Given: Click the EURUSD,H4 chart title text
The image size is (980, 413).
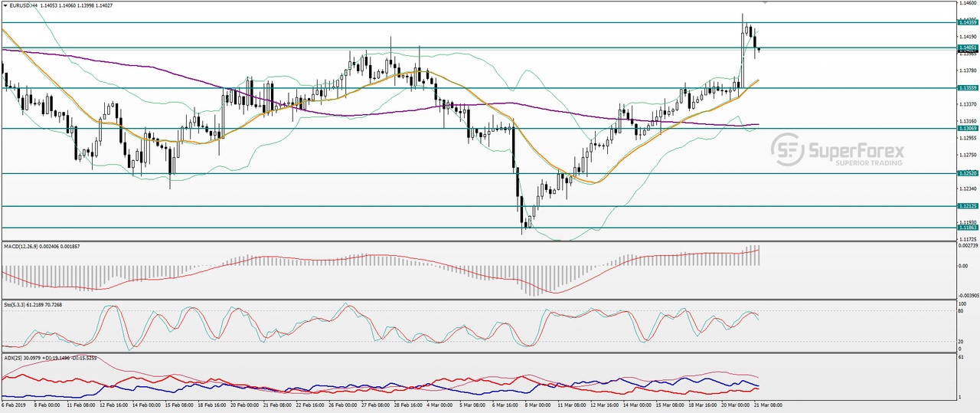Looking at the screenshot, I should coord(24,5).
